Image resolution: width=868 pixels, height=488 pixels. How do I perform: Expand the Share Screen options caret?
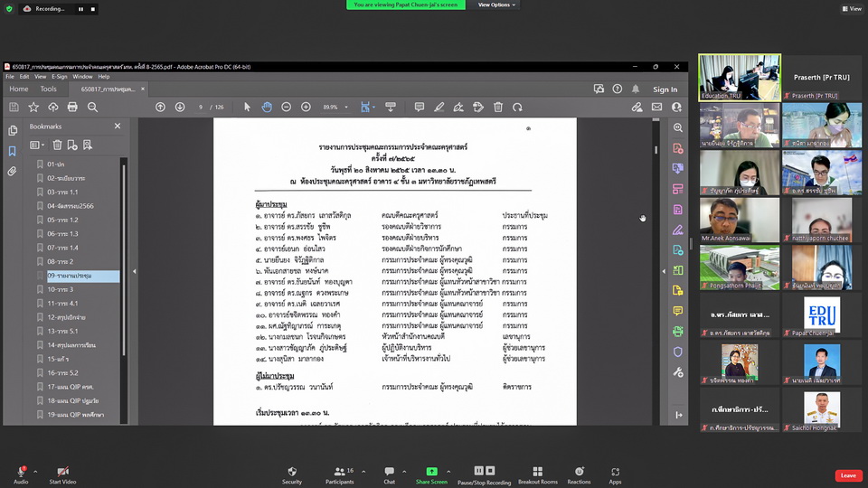[x=448, y=472]
